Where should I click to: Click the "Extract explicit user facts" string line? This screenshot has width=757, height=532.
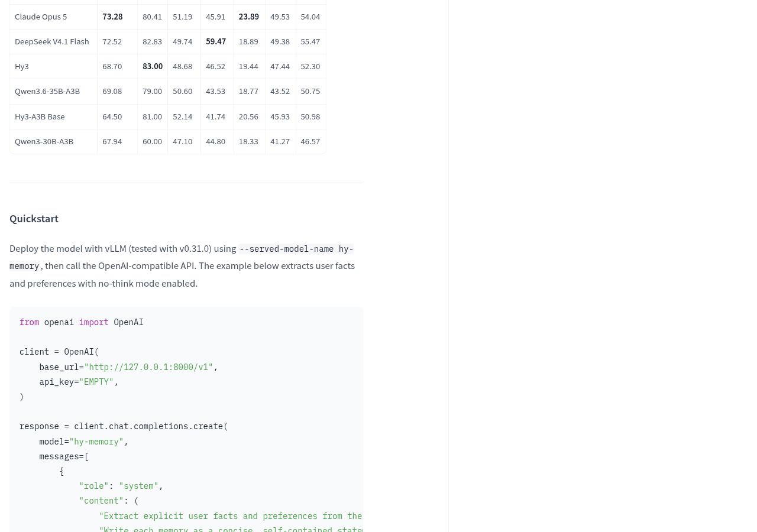(231, 516)
